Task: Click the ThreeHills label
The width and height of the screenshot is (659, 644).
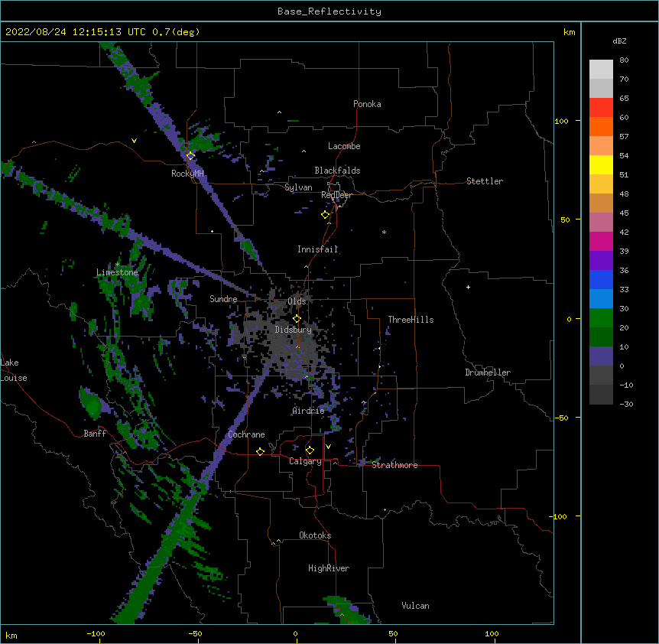Action: click(411, 320)
